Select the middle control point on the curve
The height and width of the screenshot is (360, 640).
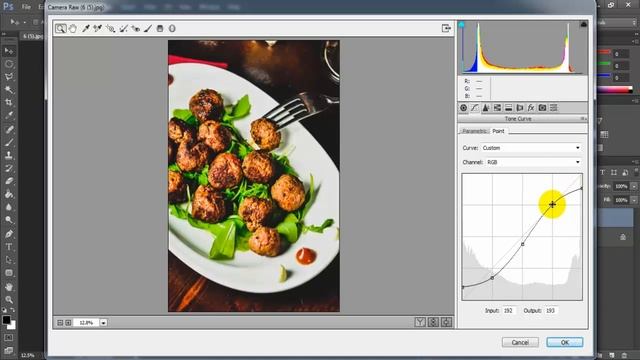[x=523, y=244]
